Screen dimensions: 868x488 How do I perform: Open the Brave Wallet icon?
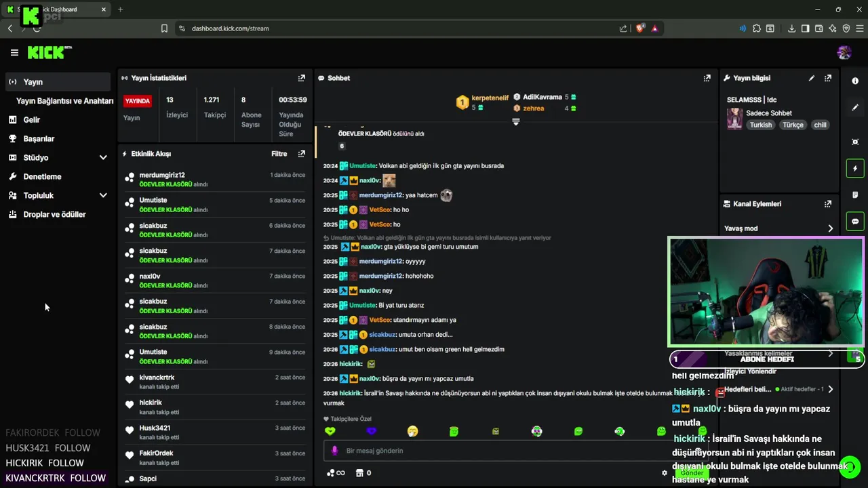click(x=818, y=28)
